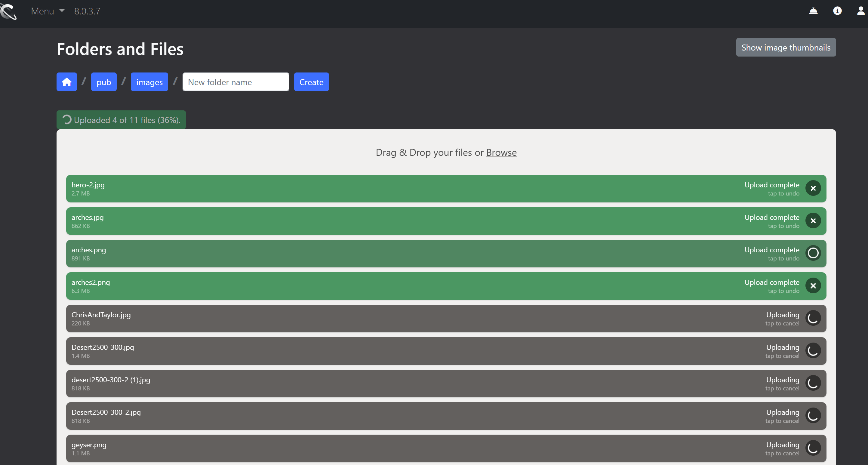Click the circle icon on arches.png row
Screen dimensions: 868x465
point(813,253)
